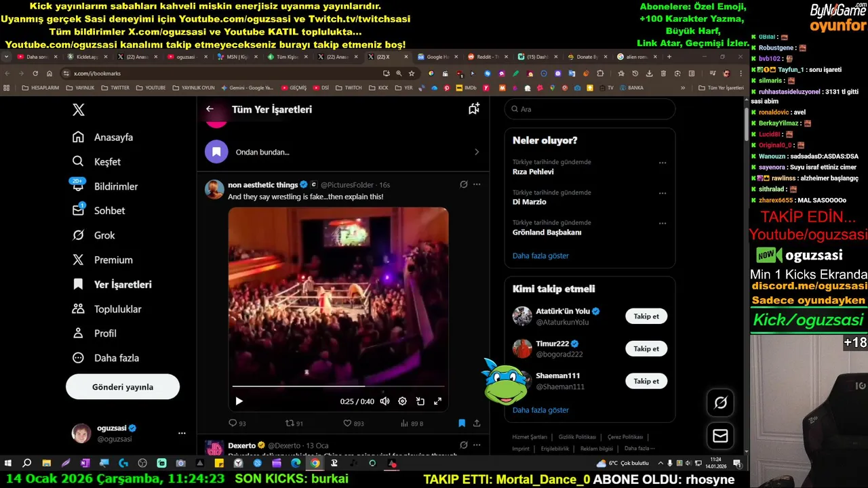Click the create bookmark folder icon
This screenshot has width=868, height=488.
tap(474, 108)
